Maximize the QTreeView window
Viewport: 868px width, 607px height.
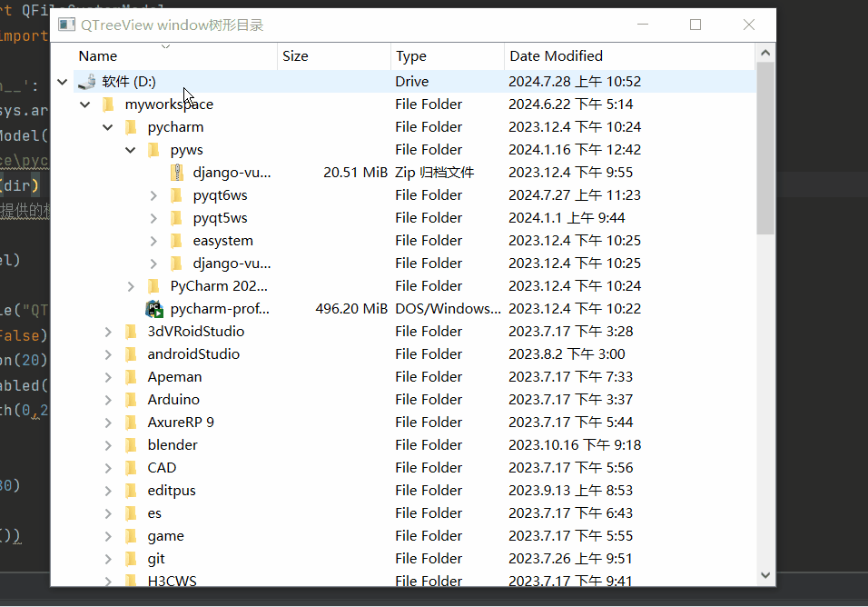tap(695, 25)
